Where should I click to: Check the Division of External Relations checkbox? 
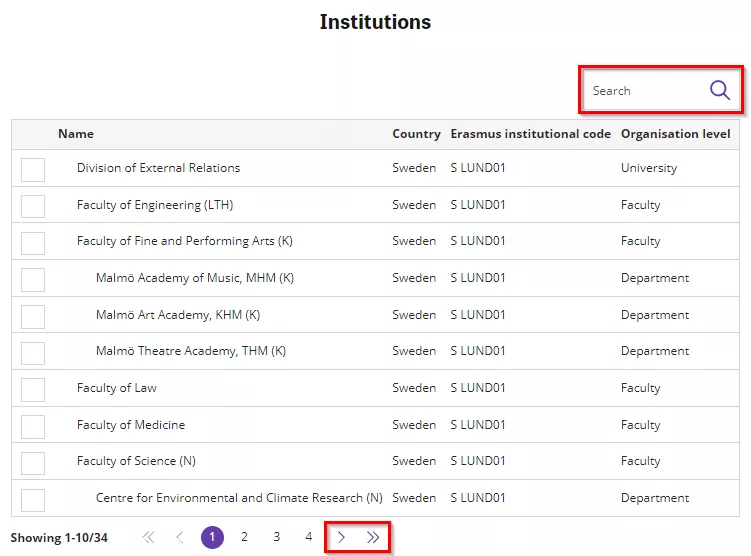tap(33, 170)
